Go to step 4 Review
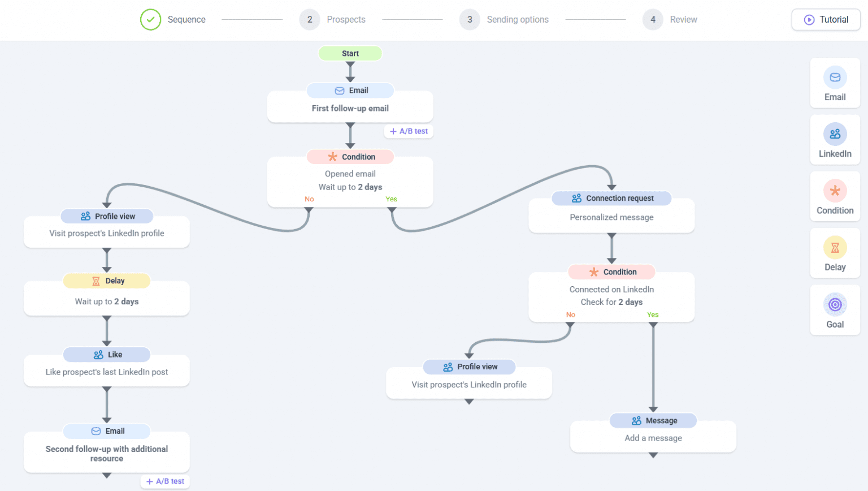Image resolution: width=868 pixels, height=491 pixels. [670, 19]
